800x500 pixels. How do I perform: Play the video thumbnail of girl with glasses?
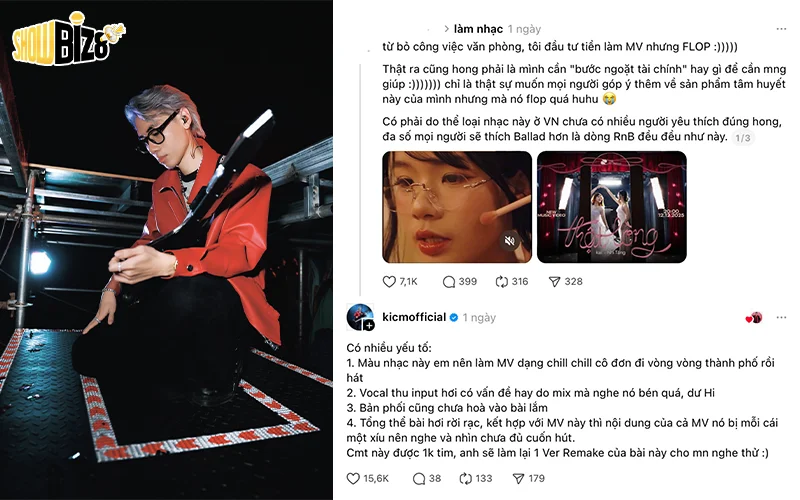click(x=457, y=207)
